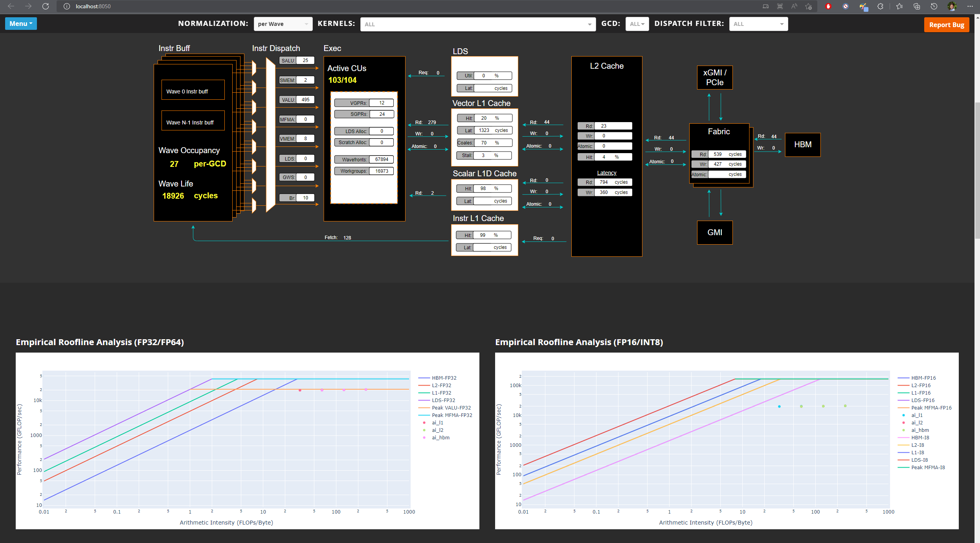Toggle Peak MFMA-FP16 legend entry

(931, 408)
